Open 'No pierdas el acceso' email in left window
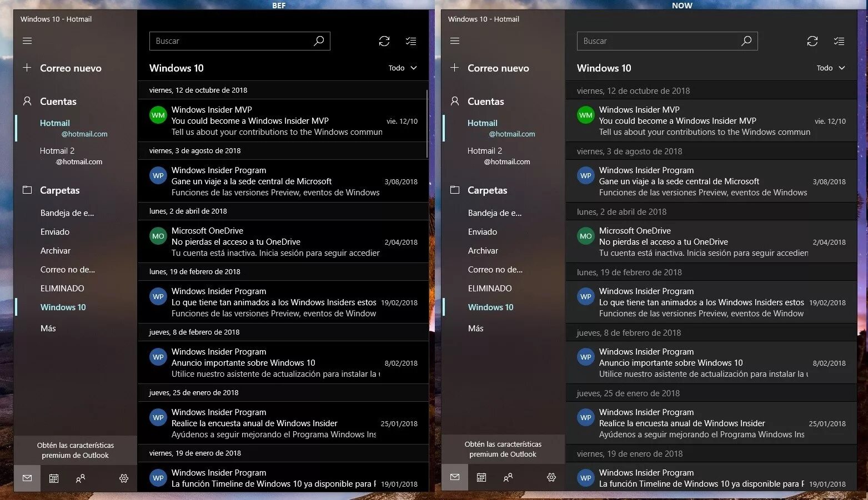The image size is (868, 500). (x=283, y=241)
